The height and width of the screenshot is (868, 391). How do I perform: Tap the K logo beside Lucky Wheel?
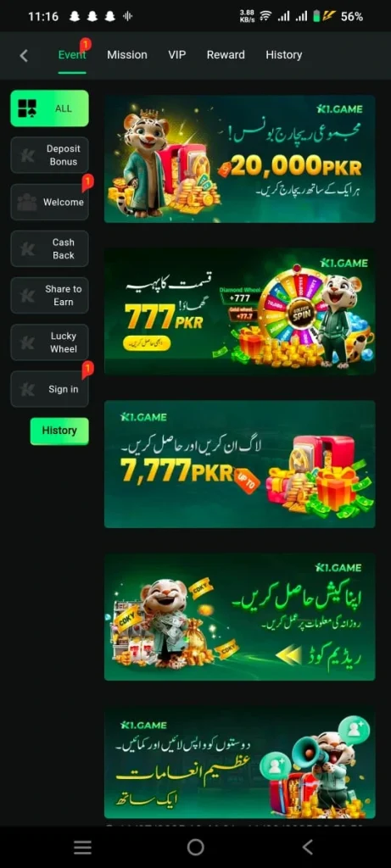(x=27, y=342)
